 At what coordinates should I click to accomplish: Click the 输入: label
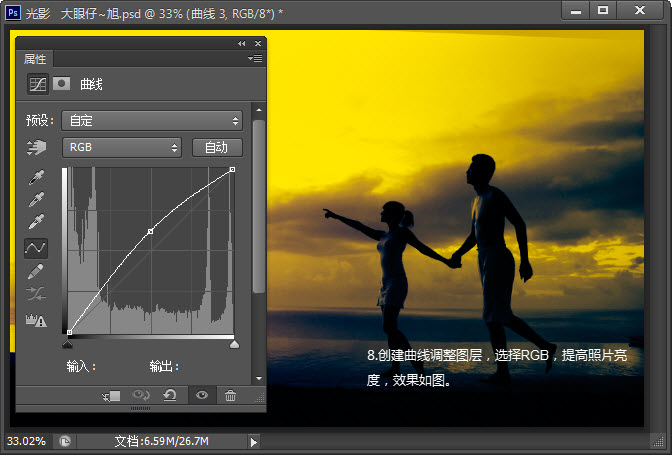click(81, 366)
